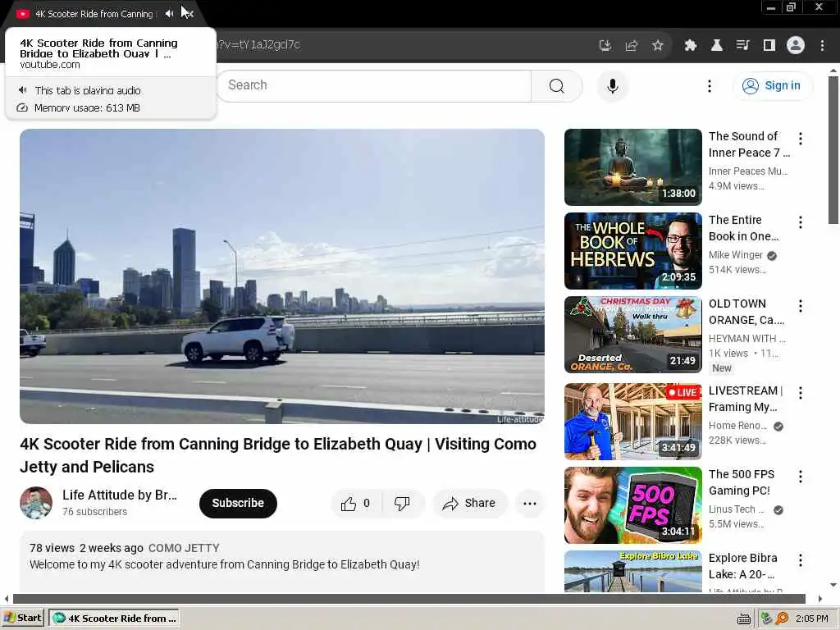Open more actions ellipsis under video

click(x=530, y=503)
